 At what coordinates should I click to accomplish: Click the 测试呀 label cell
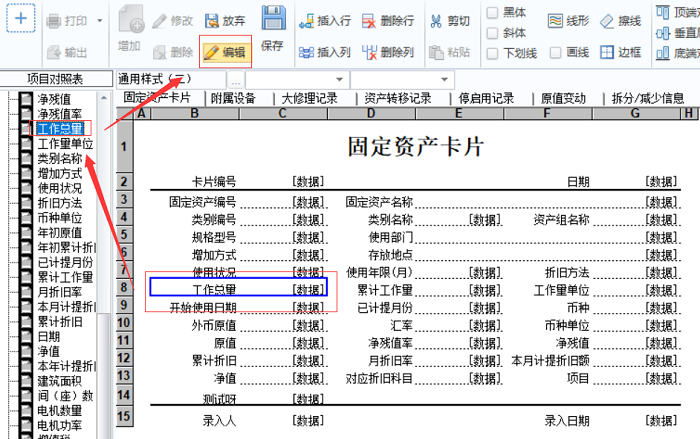[219, 398]
